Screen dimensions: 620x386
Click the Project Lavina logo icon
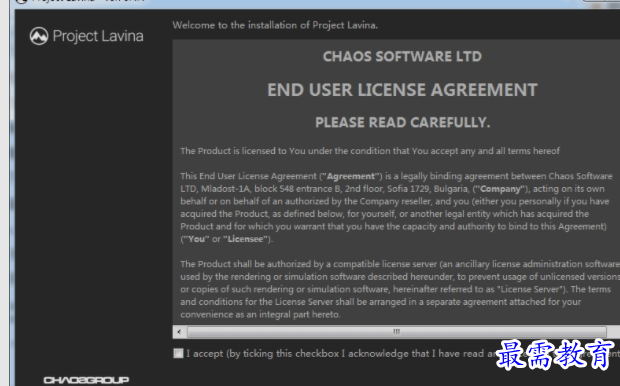pyautogui.click(x=39, y=36)
